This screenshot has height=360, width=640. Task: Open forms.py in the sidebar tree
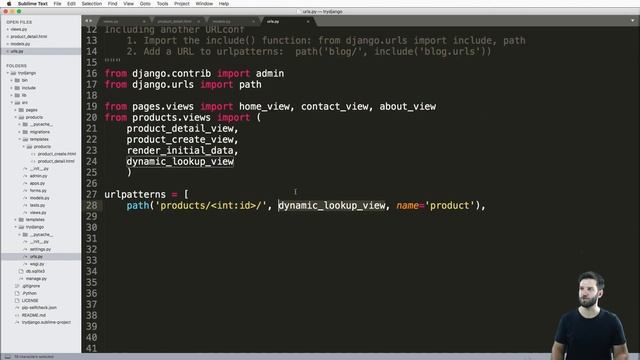click(x=38, y=191)
